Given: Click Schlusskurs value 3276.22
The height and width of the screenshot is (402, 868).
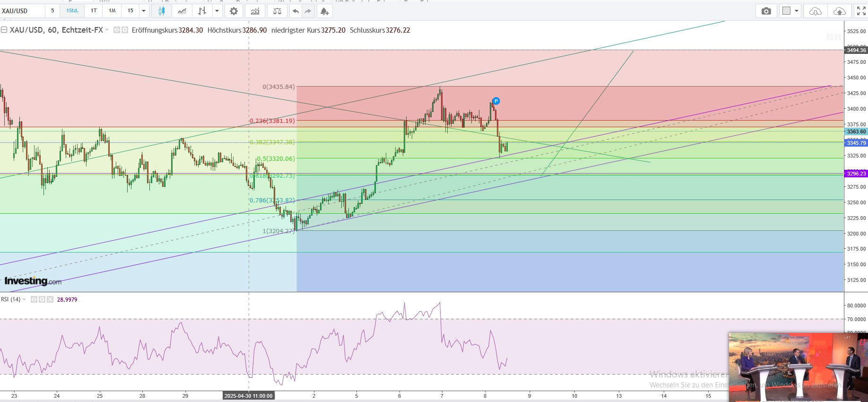Looking at the screenshot, I should coord(398,30).
